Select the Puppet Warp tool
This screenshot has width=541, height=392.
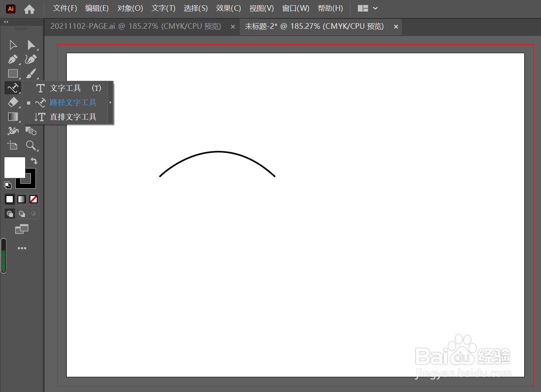pos(13,131)
